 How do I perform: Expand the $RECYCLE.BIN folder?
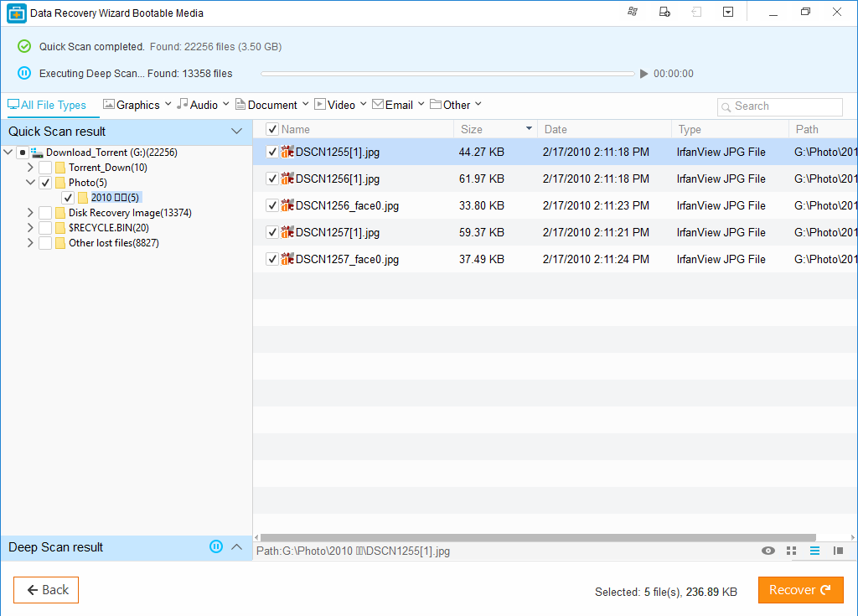coord(31,228)
